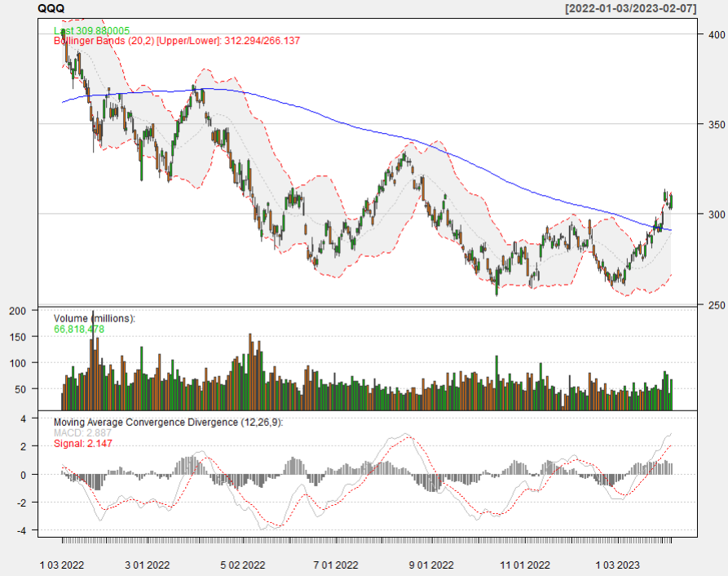Image resolution: width=728 pixels, height=576 pixels.
Task: Click the 'Signal: 2.147' legend value
Action: point(83,444)
